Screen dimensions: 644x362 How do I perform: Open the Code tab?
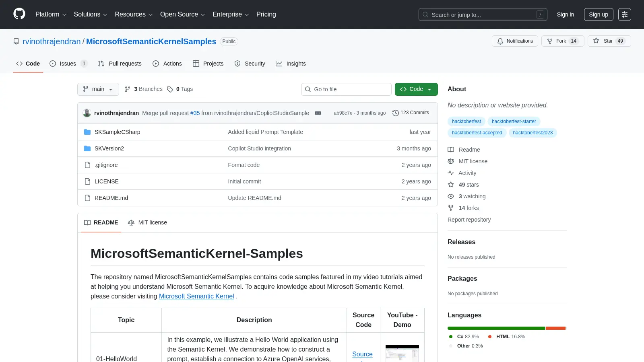pyautogui.click(x=28, y=64)
